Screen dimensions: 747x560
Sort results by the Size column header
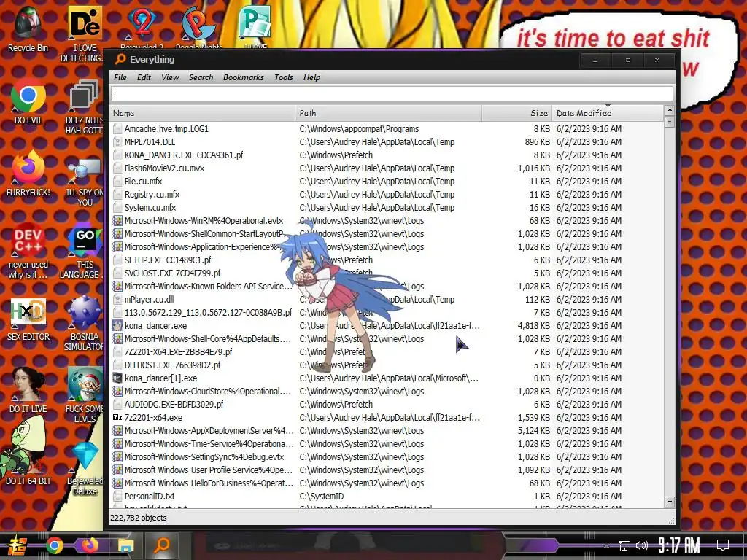[x=517, y=113]
